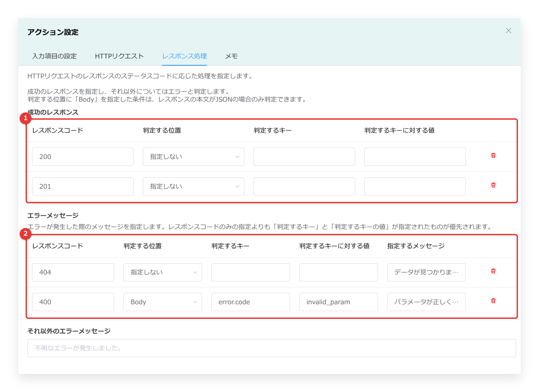The width and height of the screenshot is (539, 392).
Task: Open 判定する位置 dropdown in 201 row
Action: (x=193, y=186)
